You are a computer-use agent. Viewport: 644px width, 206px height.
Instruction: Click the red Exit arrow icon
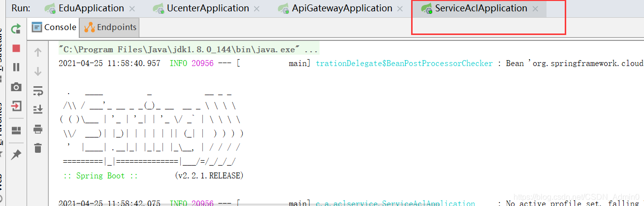click(16, 106)
